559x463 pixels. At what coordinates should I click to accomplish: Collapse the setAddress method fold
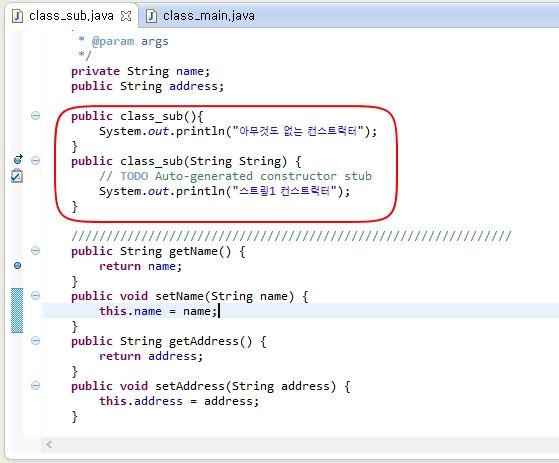(x=35, y=385)
